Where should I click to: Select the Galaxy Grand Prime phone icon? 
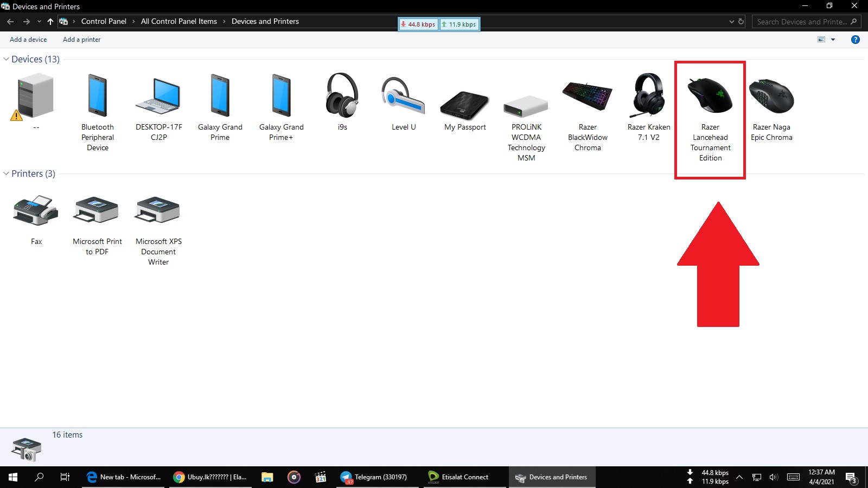click(x=220, y=97)
